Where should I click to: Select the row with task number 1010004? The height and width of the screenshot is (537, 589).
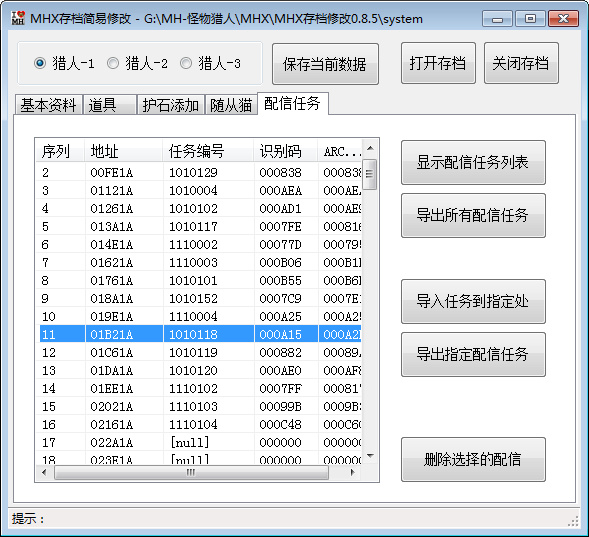[x=199, y=190]
